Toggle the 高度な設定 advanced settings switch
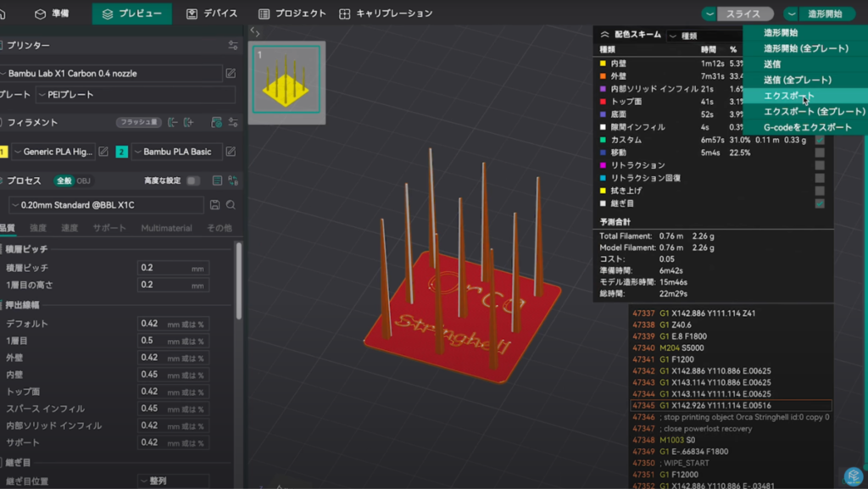 click(x=193, y=181)
